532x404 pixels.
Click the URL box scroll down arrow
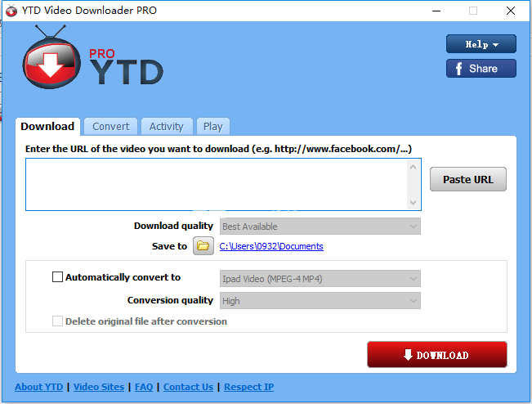click(413, 203)
